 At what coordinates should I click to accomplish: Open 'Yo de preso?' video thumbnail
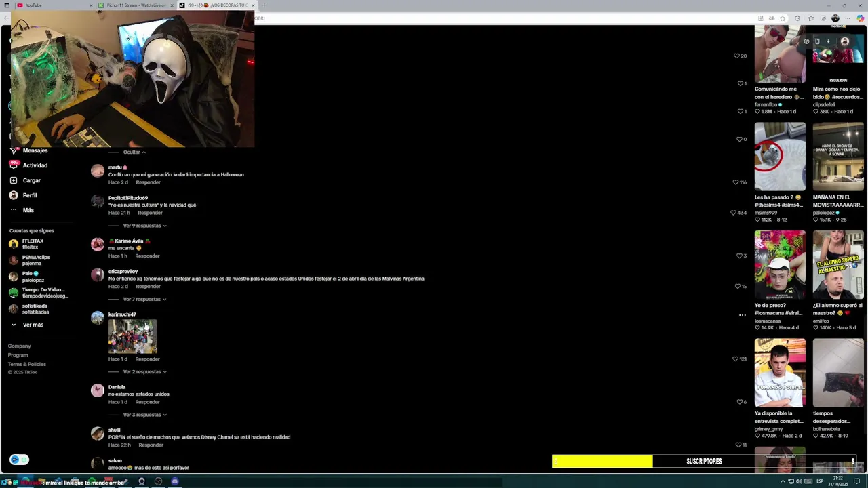tap(780, 265)
